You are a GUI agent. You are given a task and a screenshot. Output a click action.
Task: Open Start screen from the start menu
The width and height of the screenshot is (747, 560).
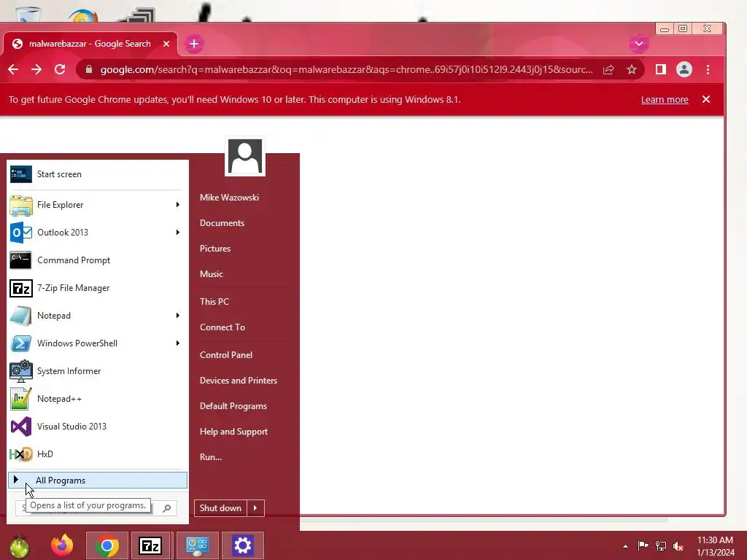click(x=97, y=174)
